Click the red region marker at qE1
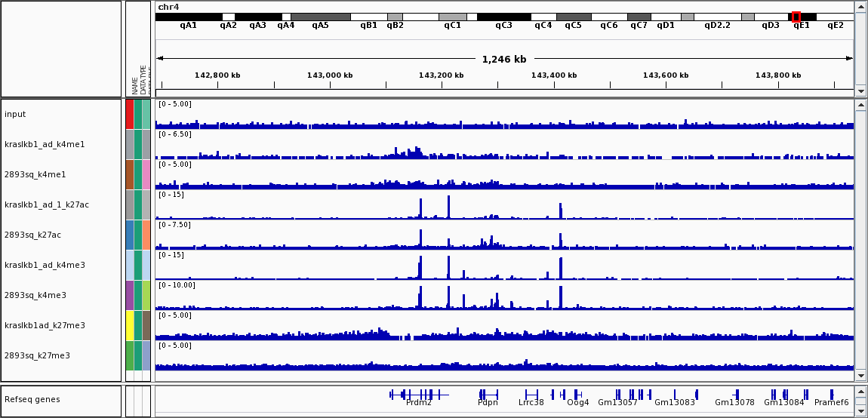Viewport: 868px width, 418px height. [796, 17]
